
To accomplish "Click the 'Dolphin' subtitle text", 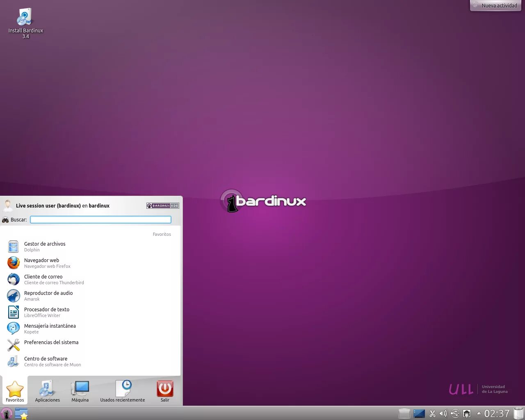I will click(x=32, y=250).
